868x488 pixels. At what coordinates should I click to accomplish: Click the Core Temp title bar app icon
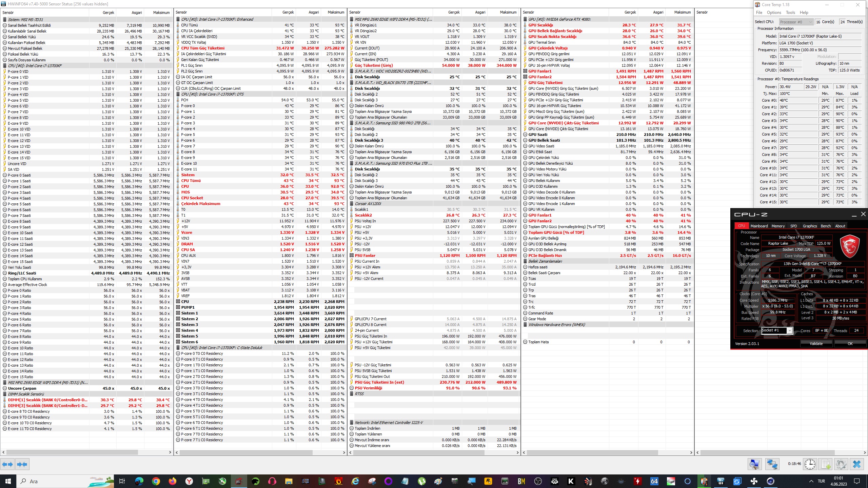coord(757,5)
